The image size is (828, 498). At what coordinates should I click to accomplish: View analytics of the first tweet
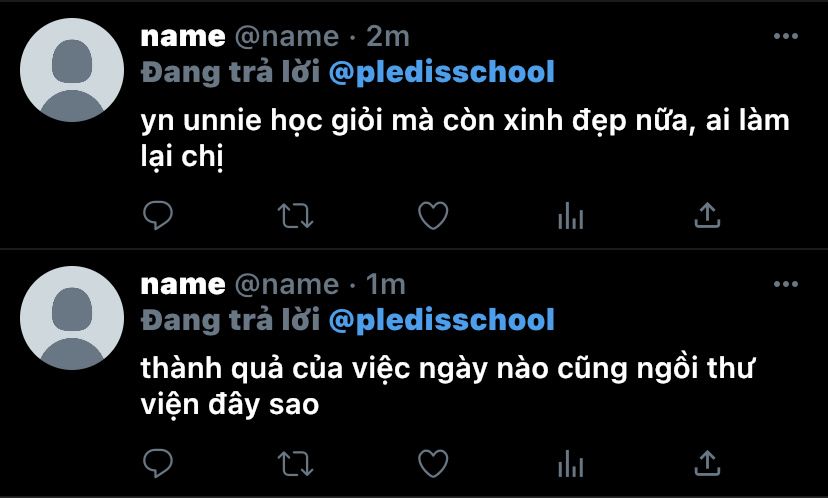click(570, 215)
